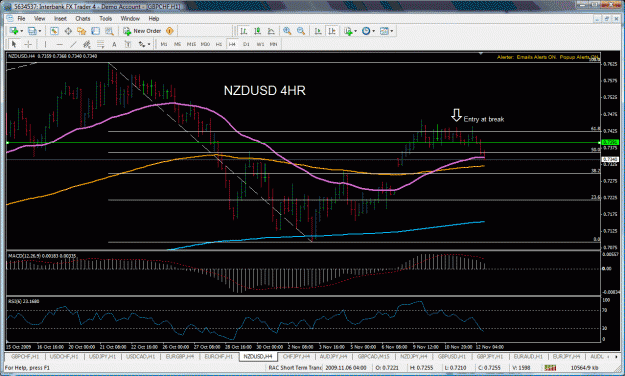Viewport: 625px width, 376px height.
Task: Toggle the Auto Scroll chart icon
Action: click(318, 31)
